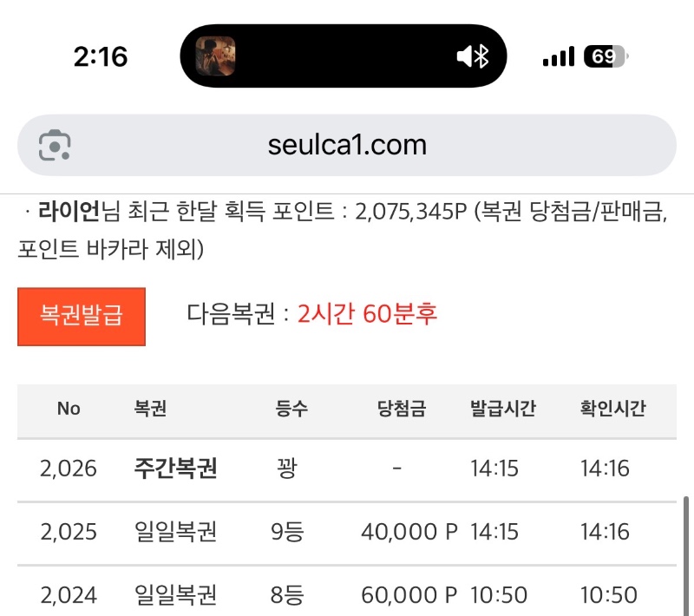Tap the battery level indicator
This screenshot has width=694, height=616.
(x=607, y=57)
